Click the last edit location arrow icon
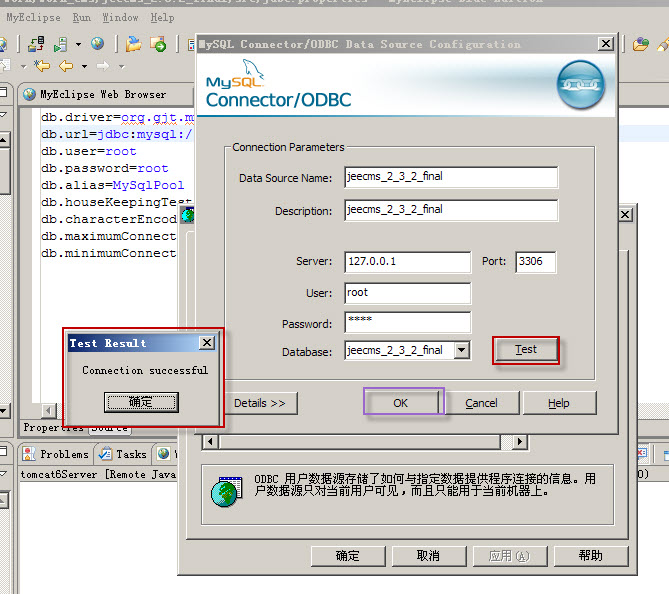The width and height of the screenshot is (669, 594). pyautogui.click(x=42, y=66)
